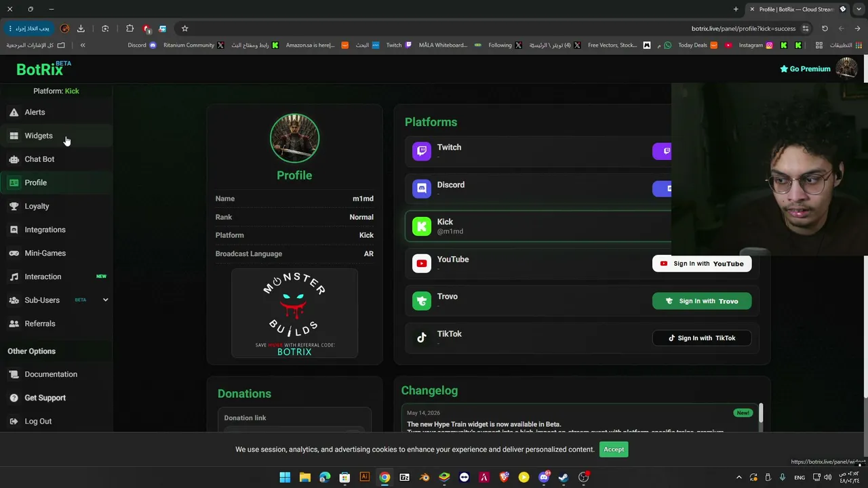Sign in with Trovo

pos(702,301)
